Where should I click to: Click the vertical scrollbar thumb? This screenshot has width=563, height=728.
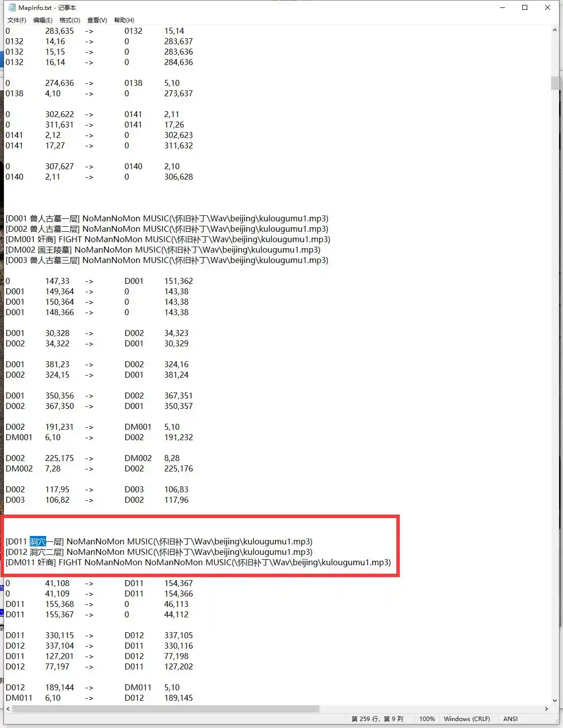(555, 83)
